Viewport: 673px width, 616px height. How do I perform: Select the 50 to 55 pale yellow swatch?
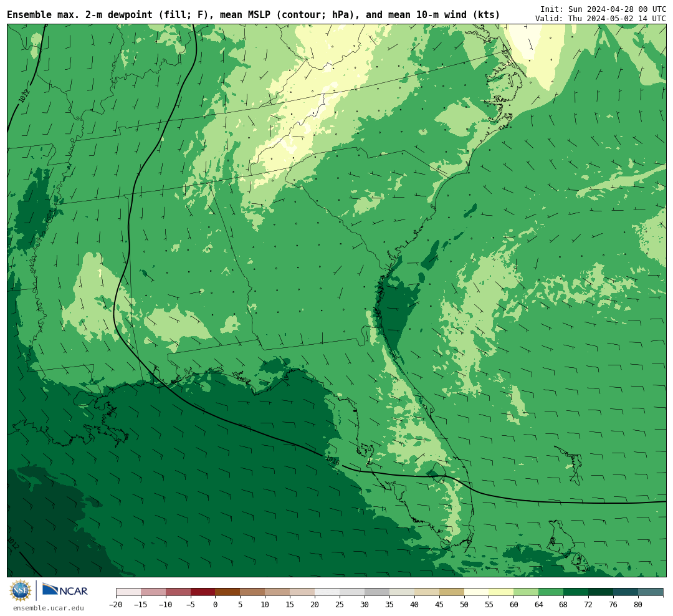(477, 592)
